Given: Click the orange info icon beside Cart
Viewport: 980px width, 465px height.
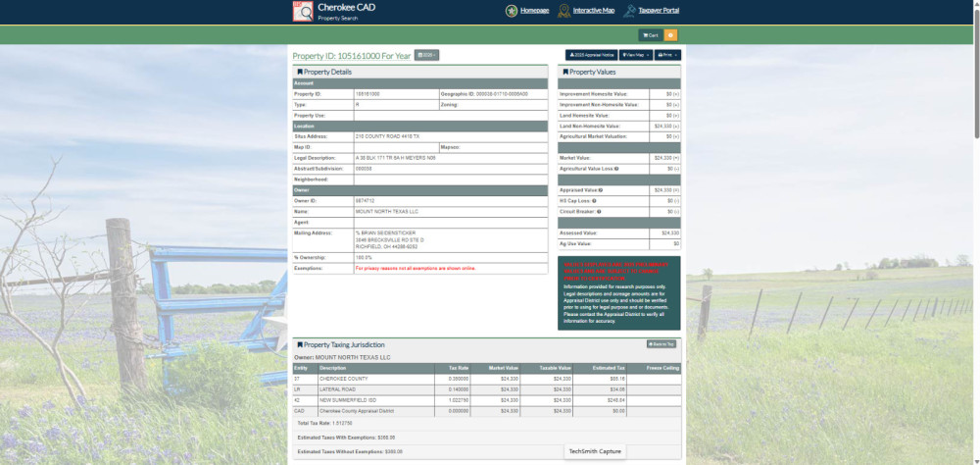Looking at the screenshot, I should click(670, 35).
